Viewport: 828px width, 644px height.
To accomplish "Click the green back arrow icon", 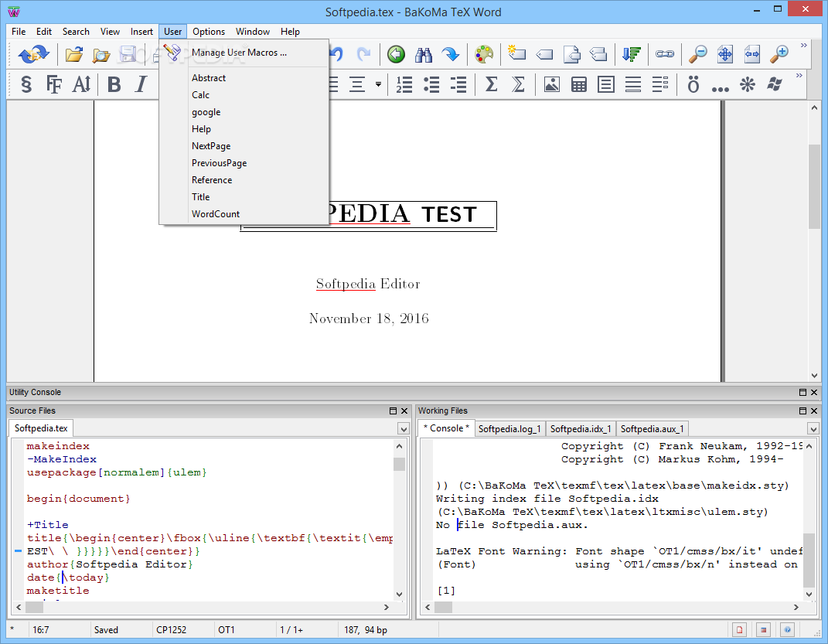I will (396, 54).
